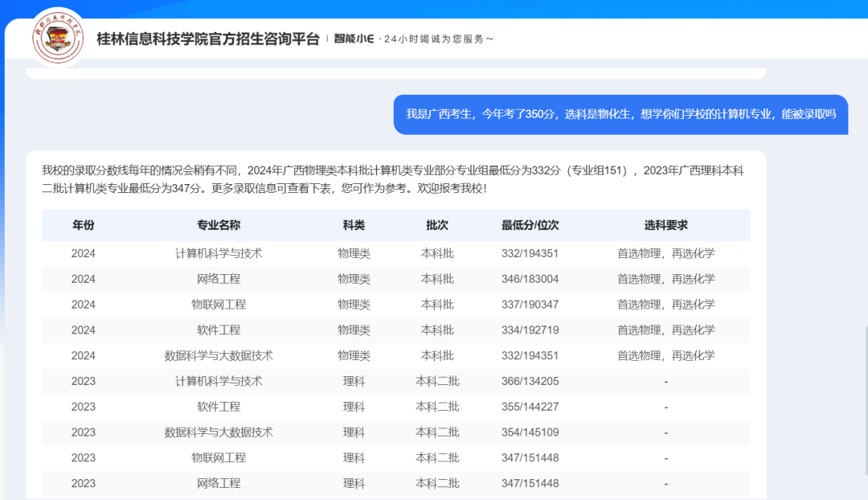Click the 选科要求 column header
This screenshot has width=868, height=500.
point(665,225)
